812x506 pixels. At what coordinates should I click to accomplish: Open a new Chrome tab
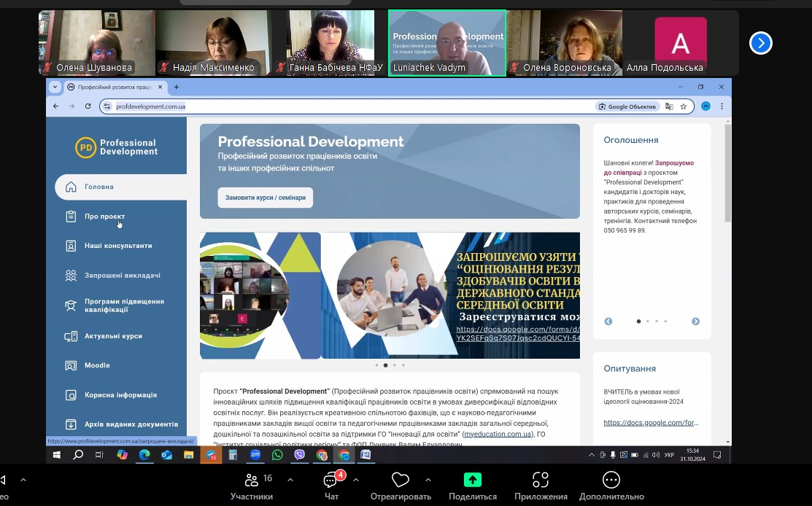[177, 87]
